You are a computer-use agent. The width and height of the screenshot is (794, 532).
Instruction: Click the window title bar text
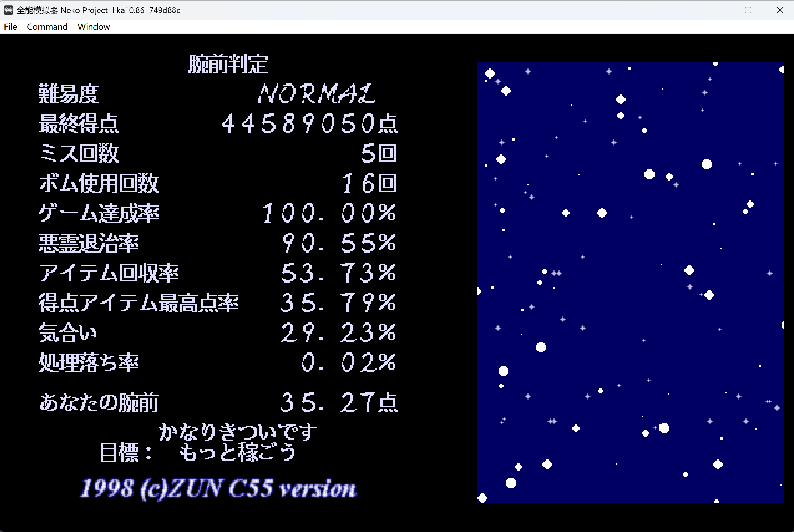pyautogui.click(x=98, y=10)
